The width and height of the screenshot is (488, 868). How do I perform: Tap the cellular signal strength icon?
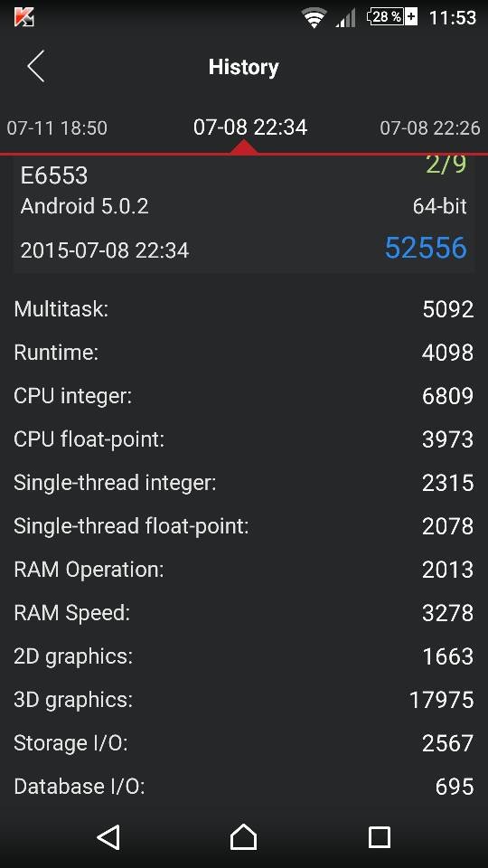[345, 18]
